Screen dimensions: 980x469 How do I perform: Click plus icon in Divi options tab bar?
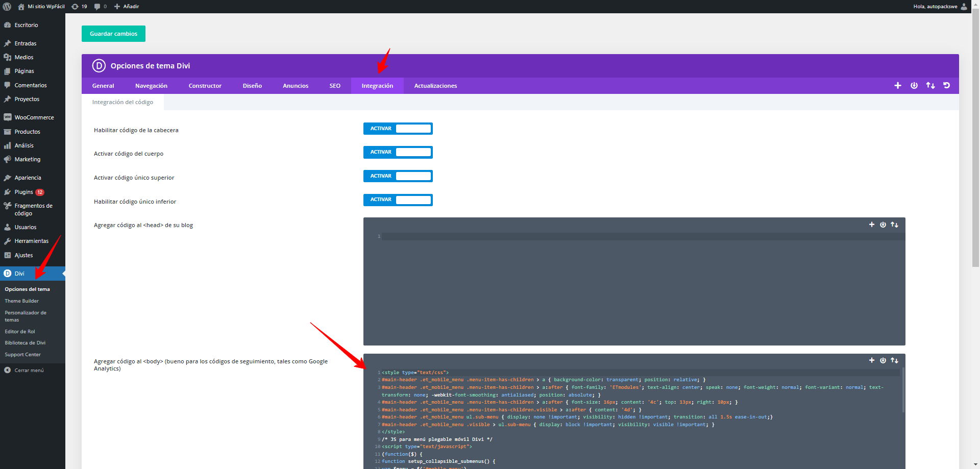point(898,86)
